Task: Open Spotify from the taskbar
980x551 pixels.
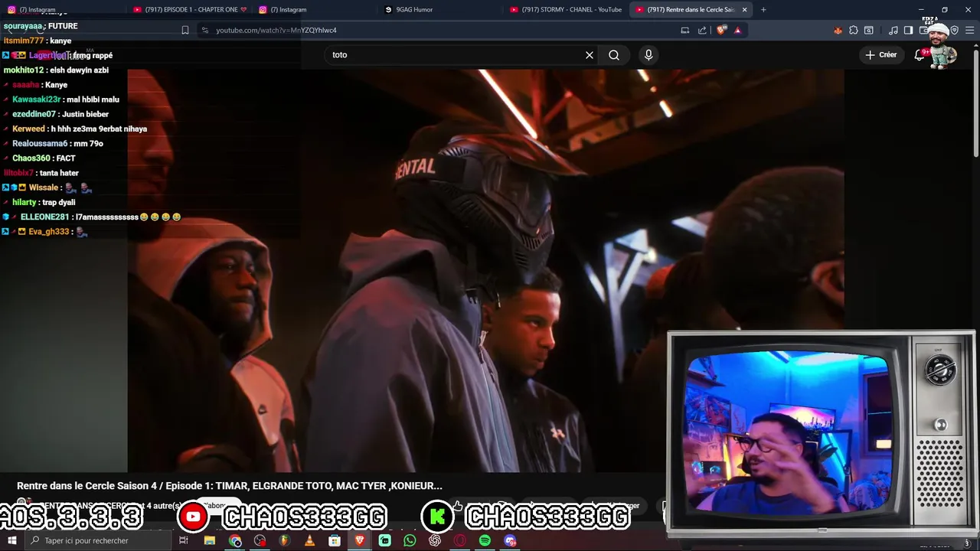Action: 485,541
